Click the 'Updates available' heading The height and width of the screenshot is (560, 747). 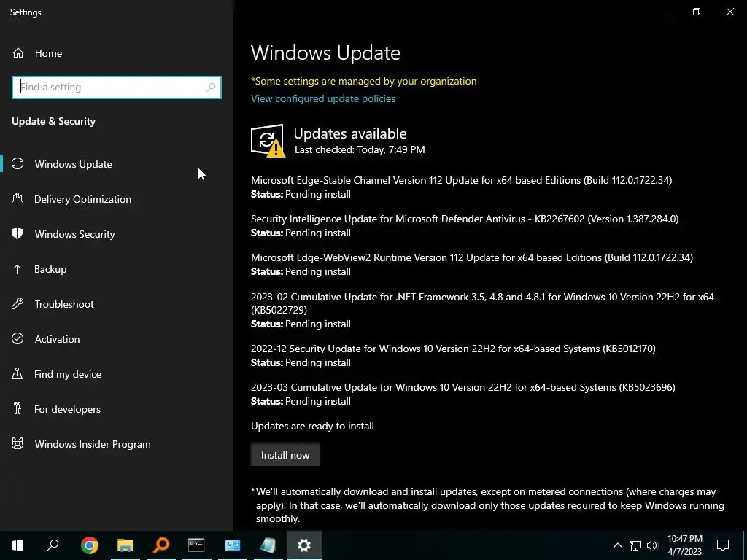(x=350, y=133)
